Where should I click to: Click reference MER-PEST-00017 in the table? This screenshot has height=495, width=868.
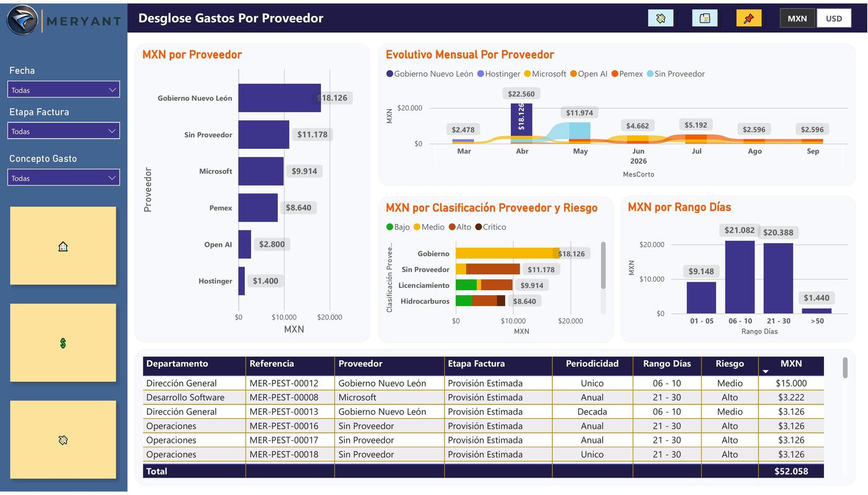(284, 440)
